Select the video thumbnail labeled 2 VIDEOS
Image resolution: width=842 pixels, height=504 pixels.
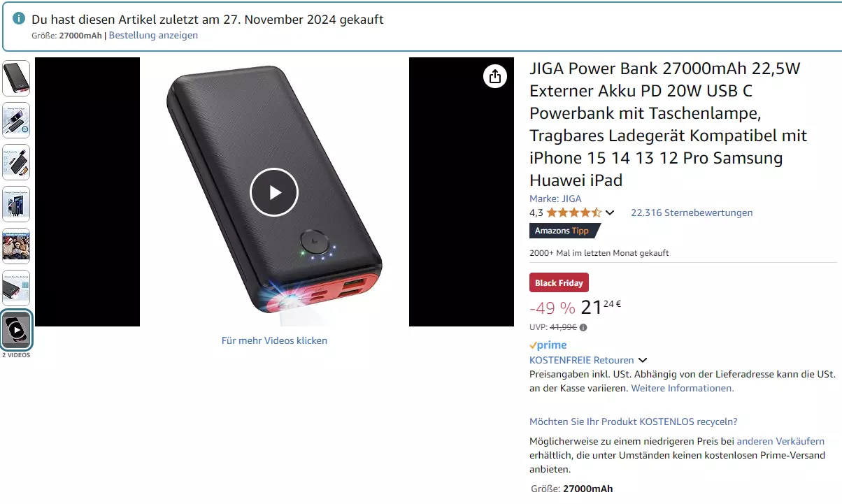coord(16,330)
